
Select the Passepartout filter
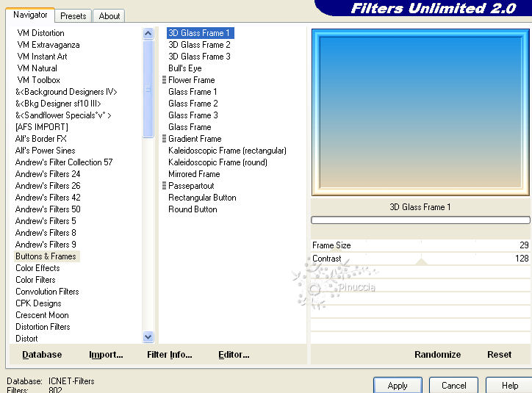(191, 186)
